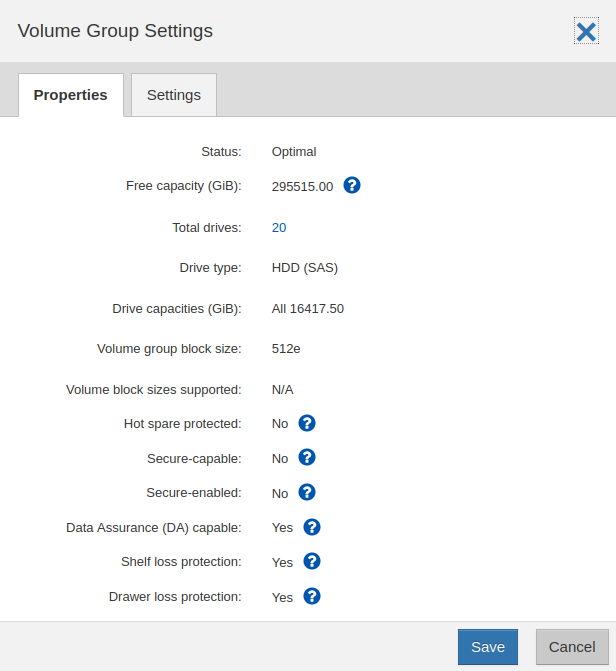Open the Total drives link showing 20
Image resolution: width=616 pixels, height=671 pixels.
click(279, 228)
